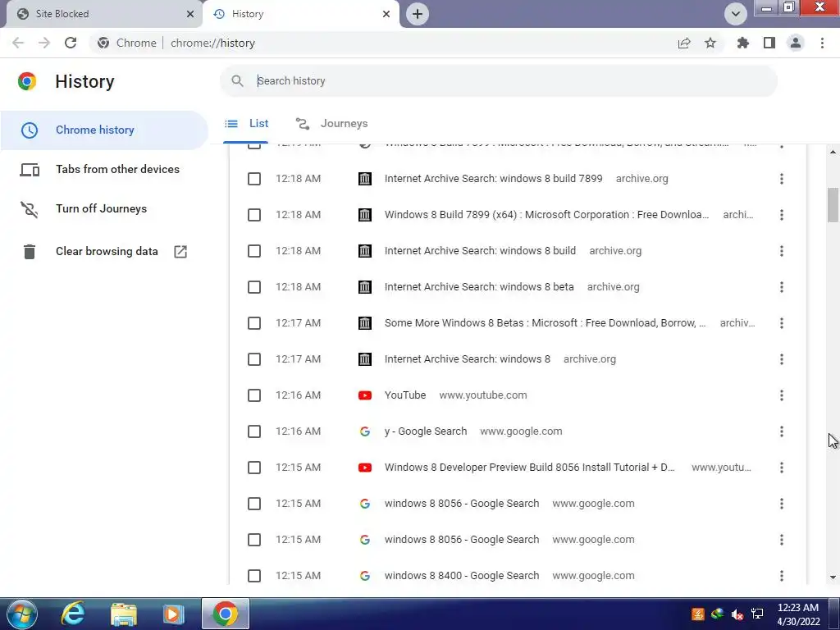Open Tabs from other devices
The image size is (840, 630).
pos(104,169)
